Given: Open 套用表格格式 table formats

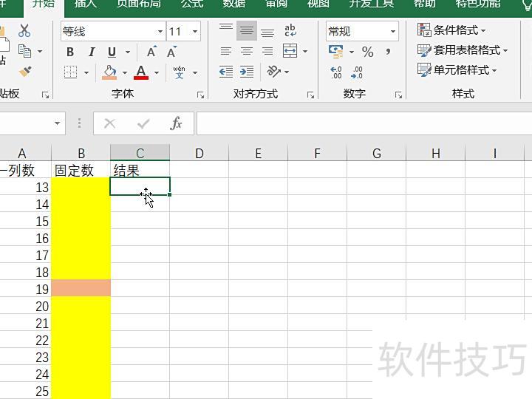Looking at the screenshot, I should coord(463,50).
